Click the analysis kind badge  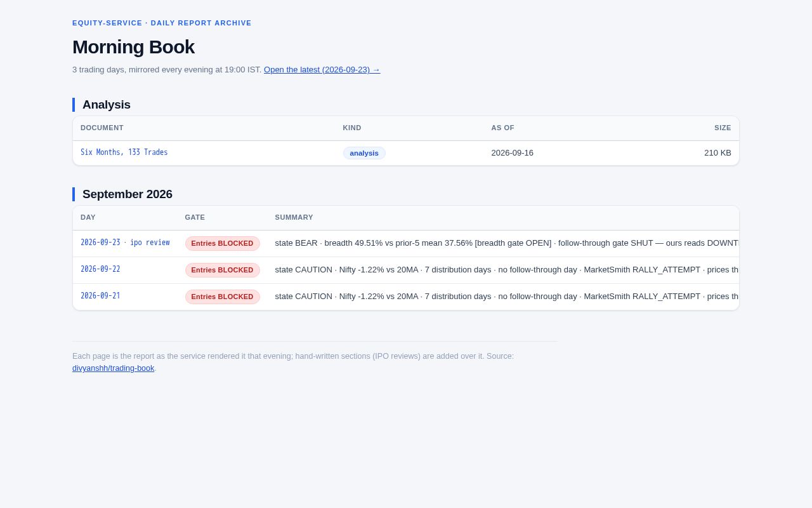click(364, 153)
